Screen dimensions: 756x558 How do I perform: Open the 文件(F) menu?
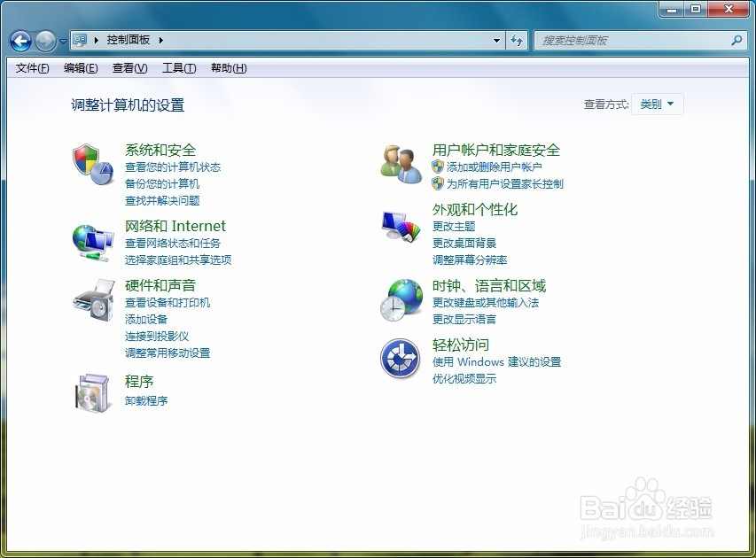[32, 68]
